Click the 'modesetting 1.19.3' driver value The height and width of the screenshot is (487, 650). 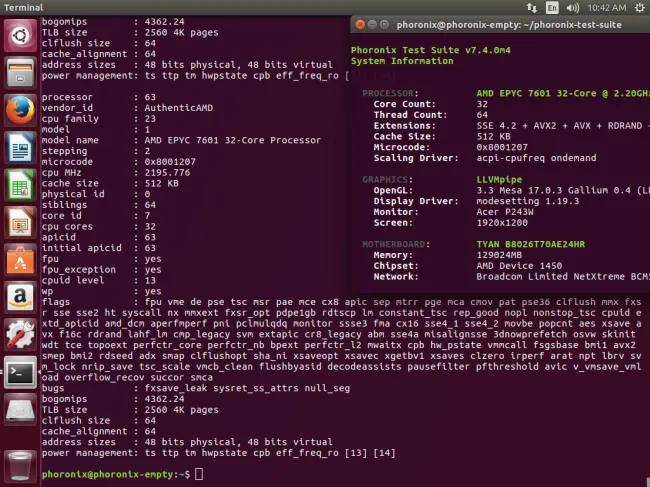click(528, 201)
